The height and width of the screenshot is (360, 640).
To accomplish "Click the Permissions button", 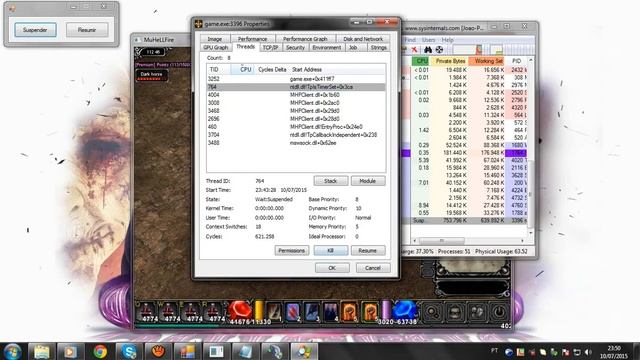I will (x=291, y=250).
